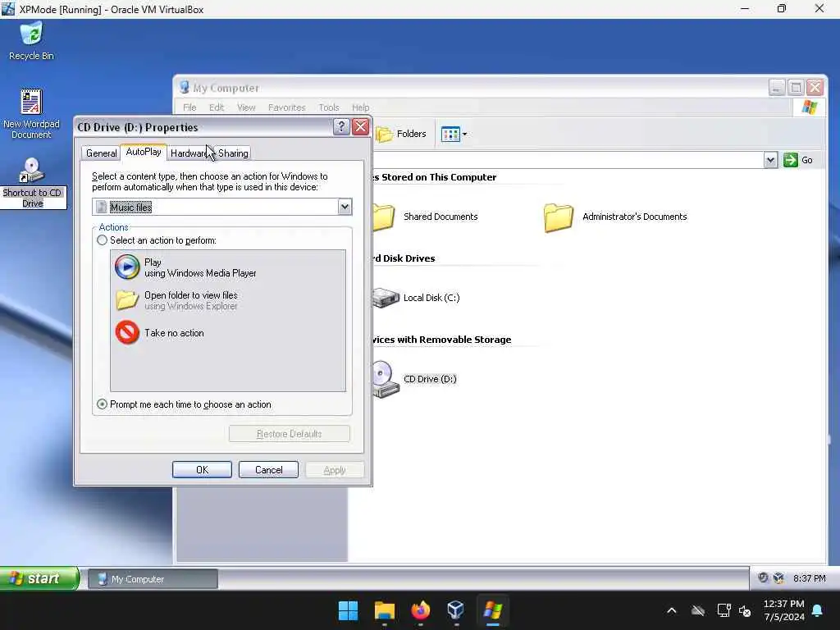Show hidden icons in host system tray

pos(671,610)
